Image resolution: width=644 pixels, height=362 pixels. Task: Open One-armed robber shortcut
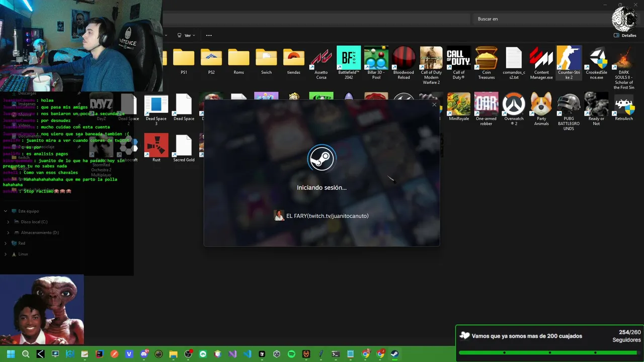[x=487, y=109]
